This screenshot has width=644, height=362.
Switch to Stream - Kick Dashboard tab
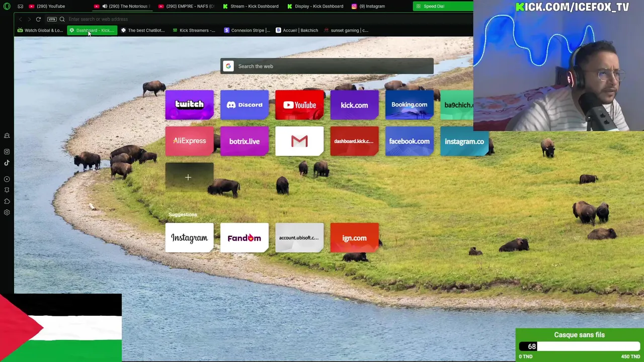(x=251, y=6)
